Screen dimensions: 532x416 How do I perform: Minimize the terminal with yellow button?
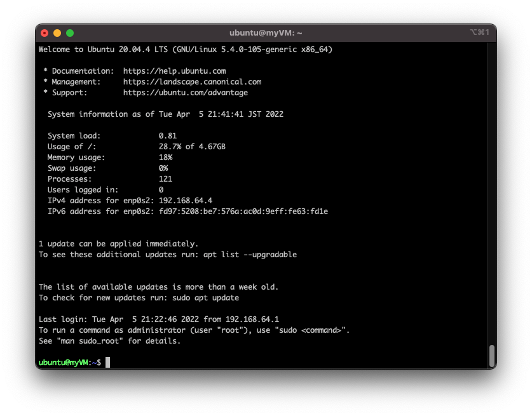(57, 33)
